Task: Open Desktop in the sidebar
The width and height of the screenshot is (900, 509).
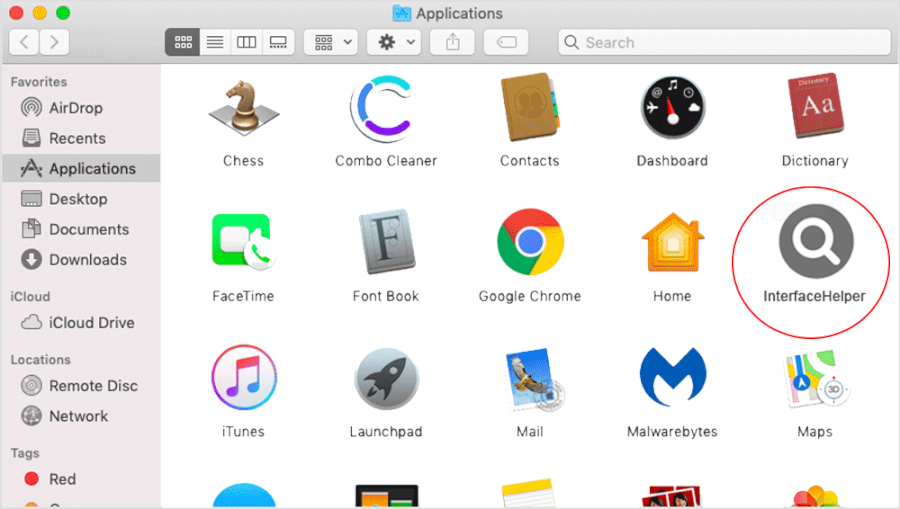Action: pos(81,199)
